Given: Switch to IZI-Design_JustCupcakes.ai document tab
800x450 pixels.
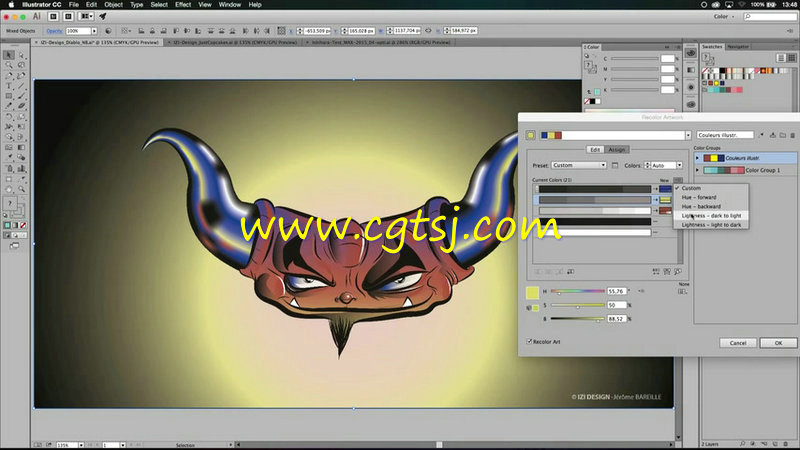Looking at the screenshot, I should pyautogui.click(x=235, y=42).
